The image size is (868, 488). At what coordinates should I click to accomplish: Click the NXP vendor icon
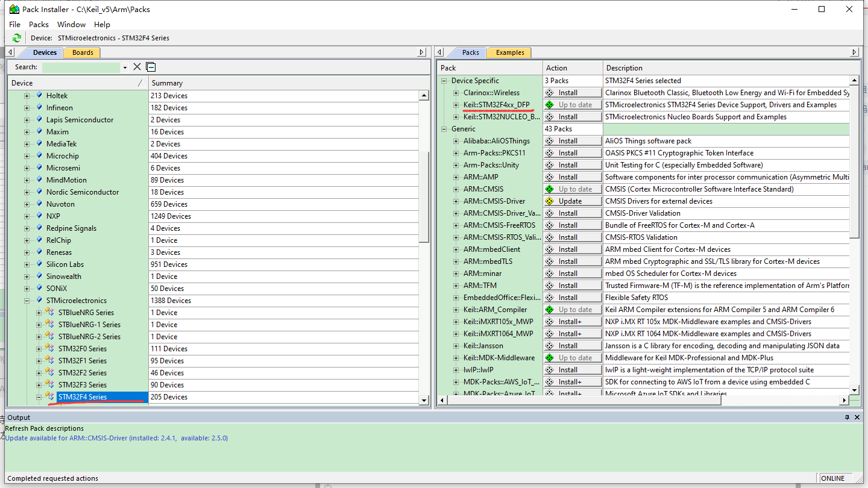39,216
